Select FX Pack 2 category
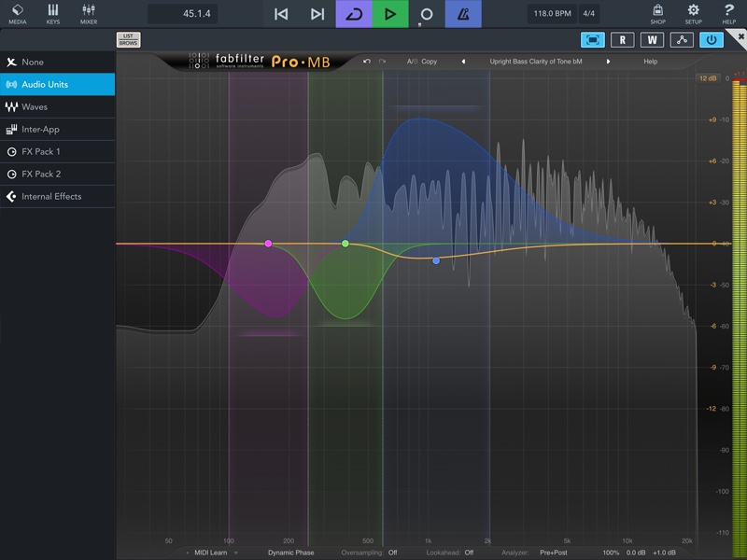The height and width of the screenshot is (560, 747). pos(57,174)
